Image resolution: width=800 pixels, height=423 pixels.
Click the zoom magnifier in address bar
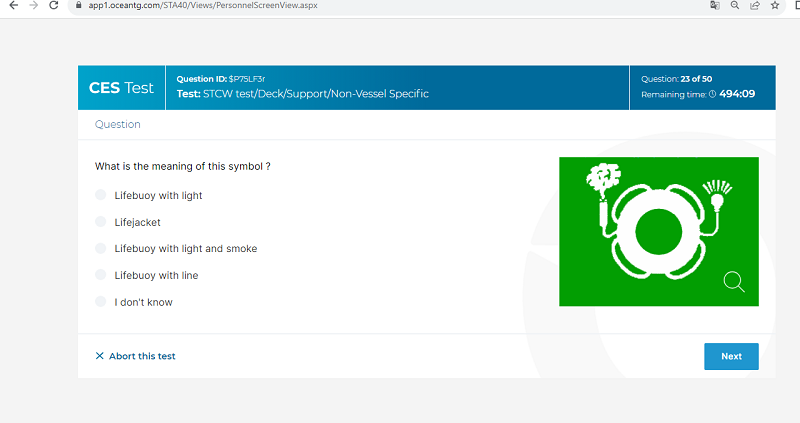tap(735, 6)
